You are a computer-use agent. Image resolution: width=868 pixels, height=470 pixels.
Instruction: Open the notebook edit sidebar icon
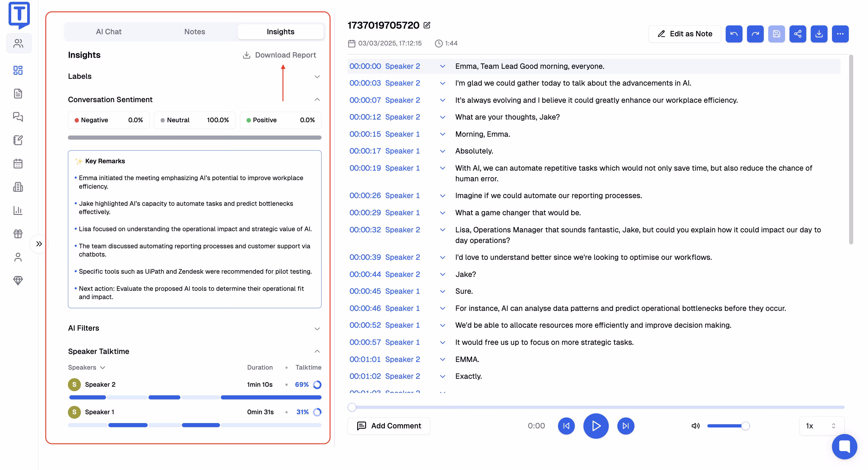18,140
